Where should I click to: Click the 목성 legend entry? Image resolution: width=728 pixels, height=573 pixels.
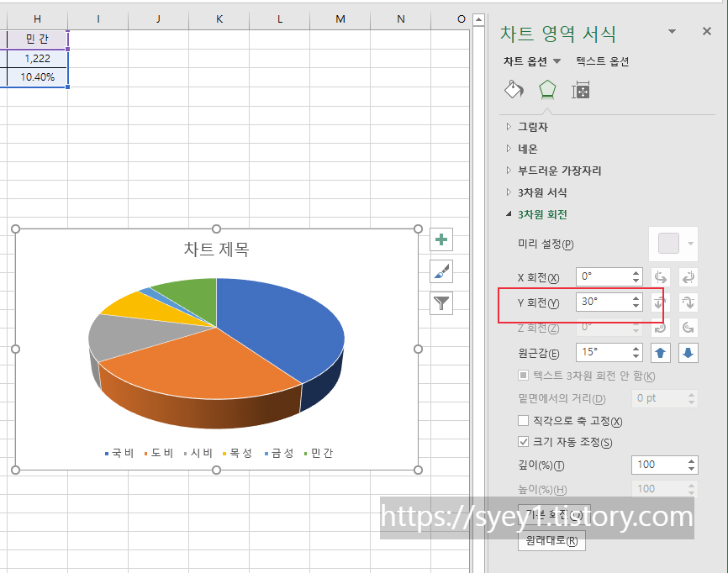(x=238, y=453)
